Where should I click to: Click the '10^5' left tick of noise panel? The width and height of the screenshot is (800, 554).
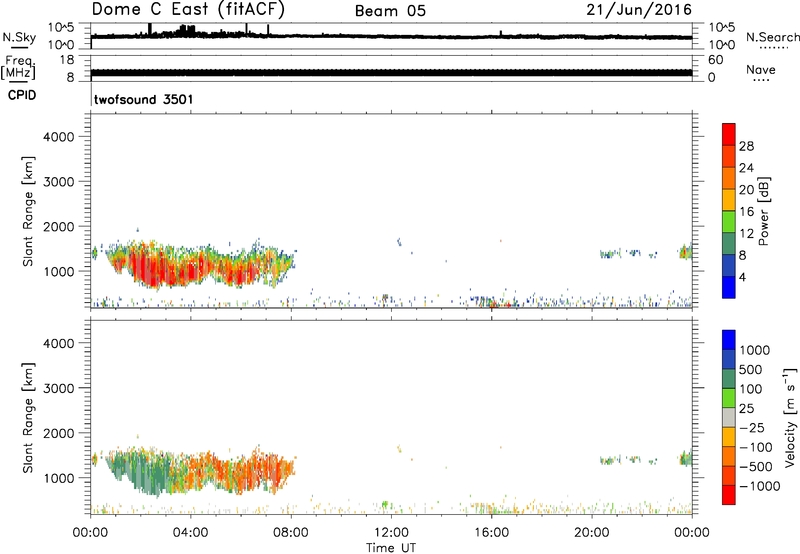pos(61,28)
